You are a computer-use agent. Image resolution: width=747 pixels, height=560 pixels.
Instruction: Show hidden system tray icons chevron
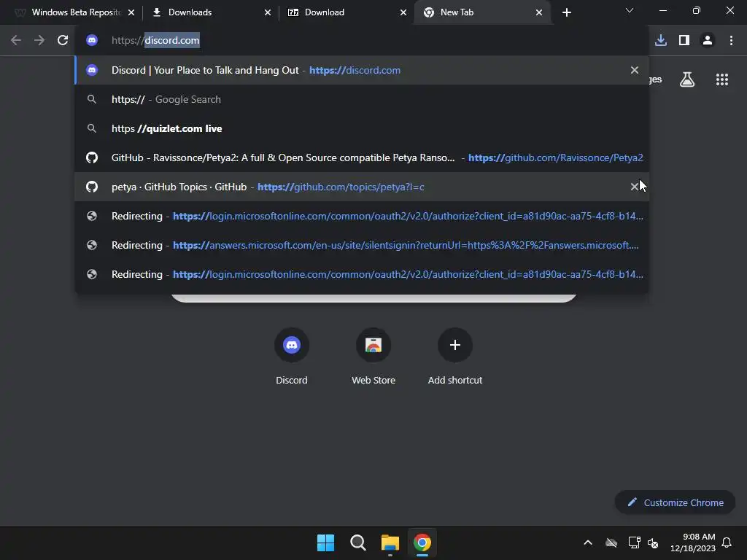tap(588, 542)
